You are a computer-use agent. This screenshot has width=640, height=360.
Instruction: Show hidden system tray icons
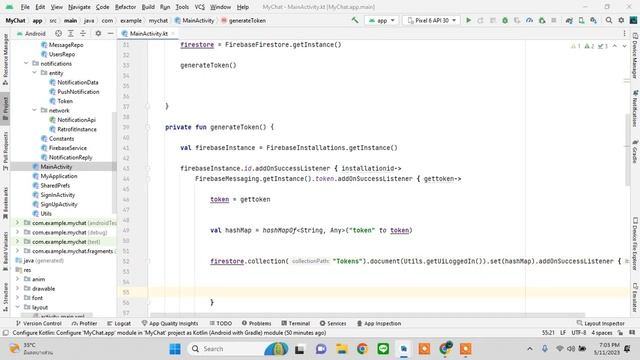(x=530, y=349)
